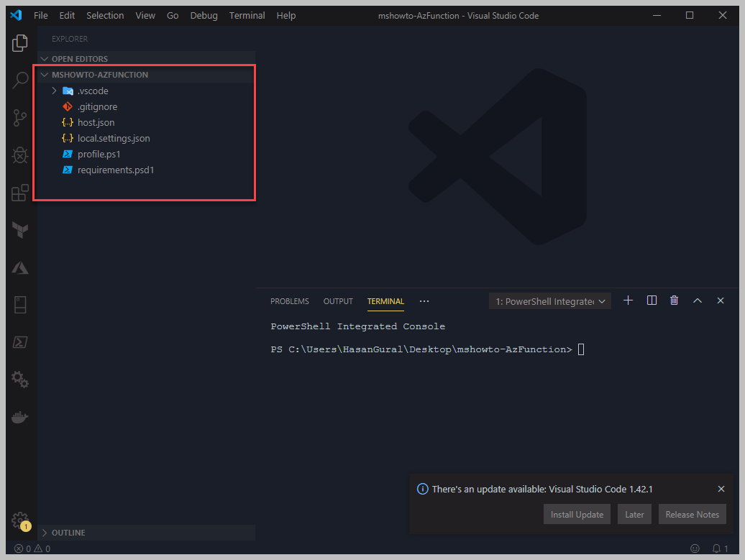
Task: Maximize terminal panel with up chevron
Action: point(697,300)
